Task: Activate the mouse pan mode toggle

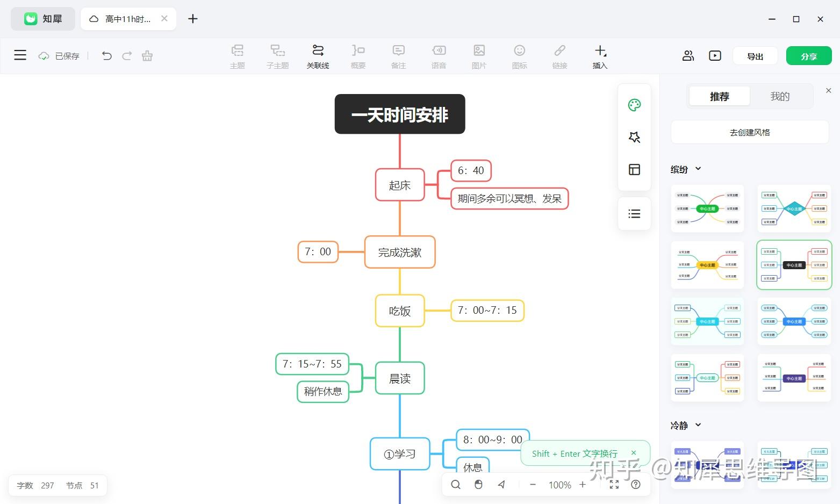Action: [x=478, y=484]
